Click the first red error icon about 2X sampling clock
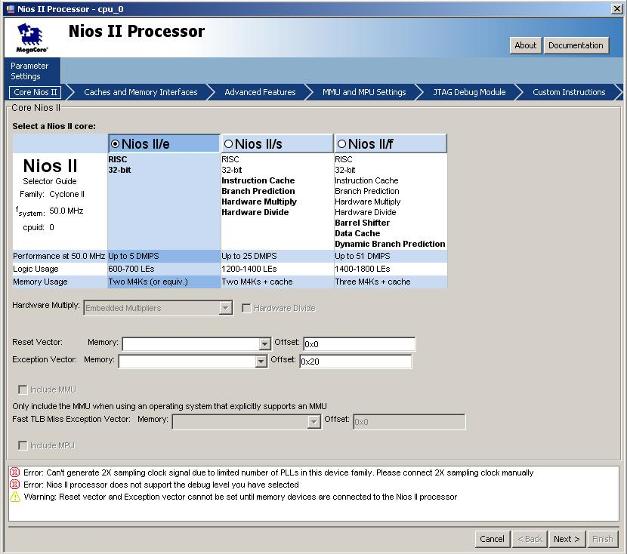 pos(15,473)
